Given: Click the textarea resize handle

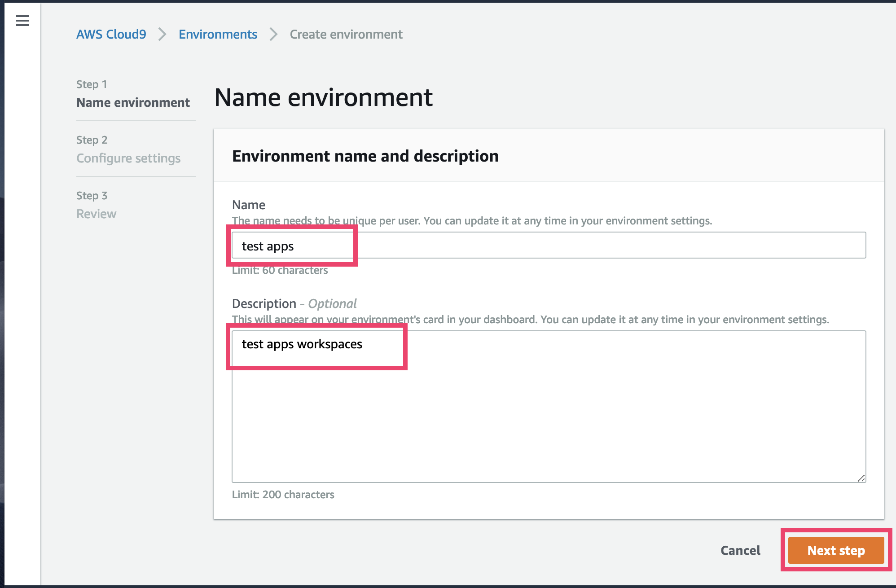Looking at the screenshot, I should coord(861,478).
